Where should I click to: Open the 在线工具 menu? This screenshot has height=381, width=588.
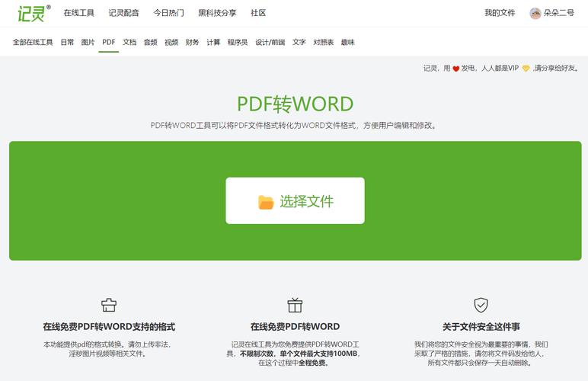coord(78,13)
